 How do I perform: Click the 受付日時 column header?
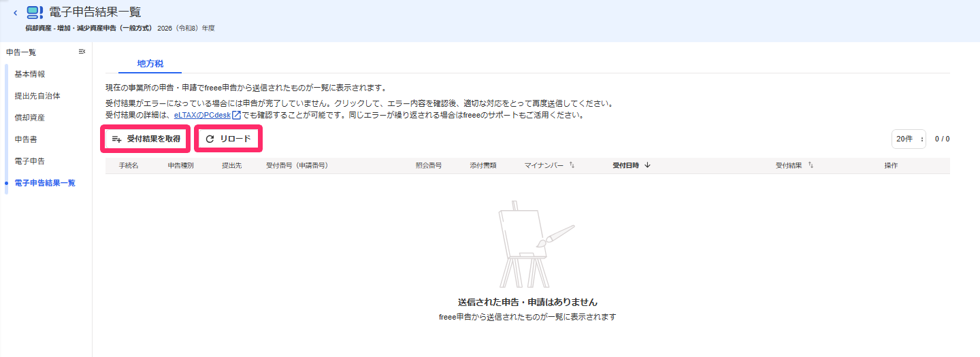pyautogui.click(x=625, y=165)
